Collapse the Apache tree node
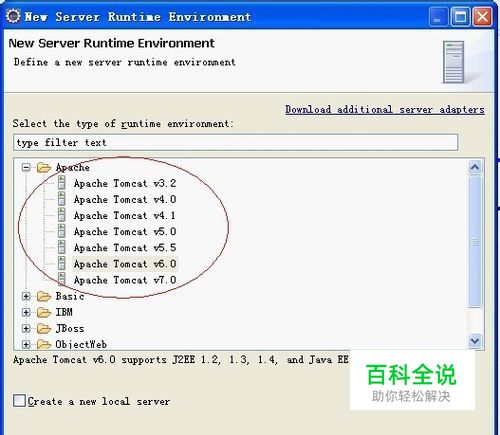Image resolution: width=500 pixels, height=435 pixels. 26,167
